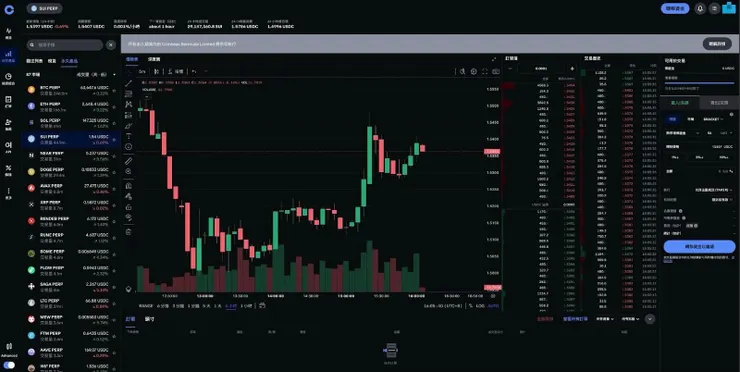The image size is (740, 372).
Task: Open the notifications bell
Action: point(700,8)
